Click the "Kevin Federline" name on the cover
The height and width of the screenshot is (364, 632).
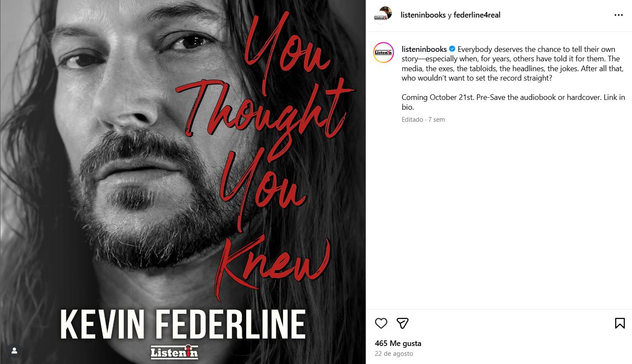coord(183,324)
